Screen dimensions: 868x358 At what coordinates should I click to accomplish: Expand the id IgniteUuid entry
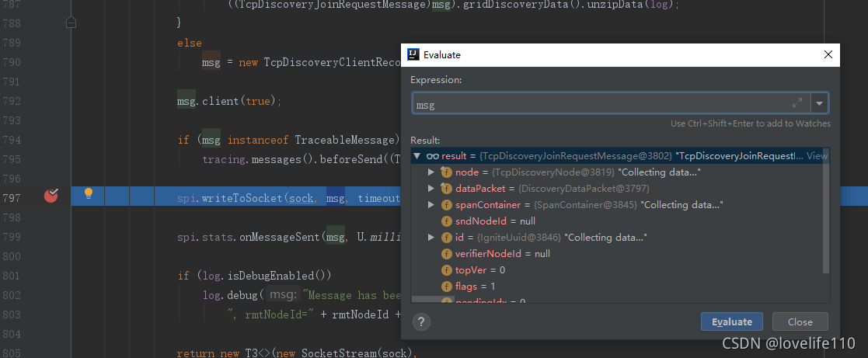[431, 238]
